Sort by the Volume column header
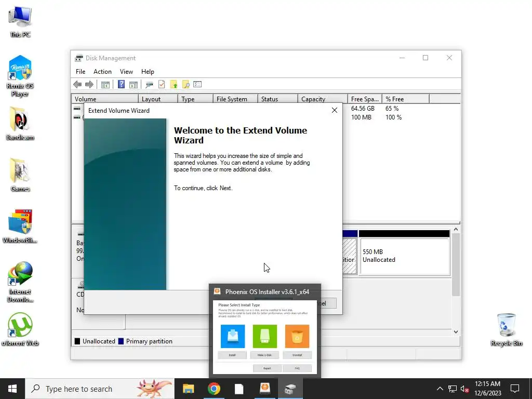This screenshot has width=532, height=399. click(105, 99)
